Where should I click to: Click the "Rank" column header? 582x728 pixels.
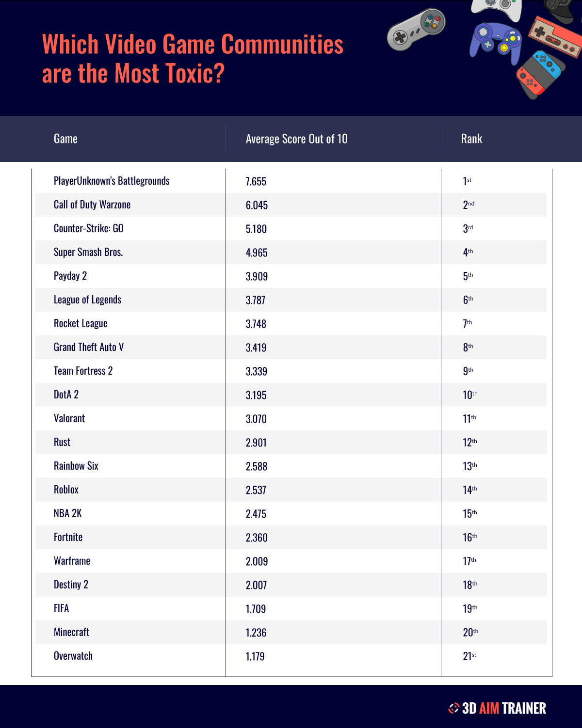[x=471, y=139]
